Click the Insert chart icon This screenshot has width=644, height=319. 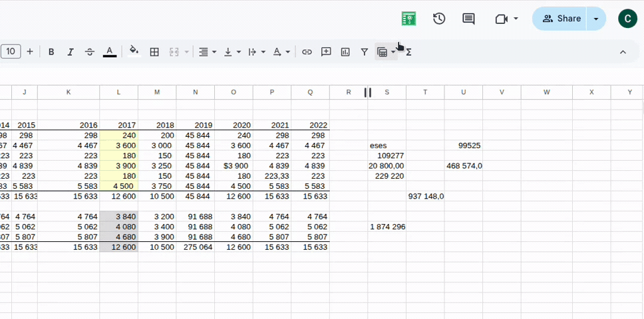345,52
